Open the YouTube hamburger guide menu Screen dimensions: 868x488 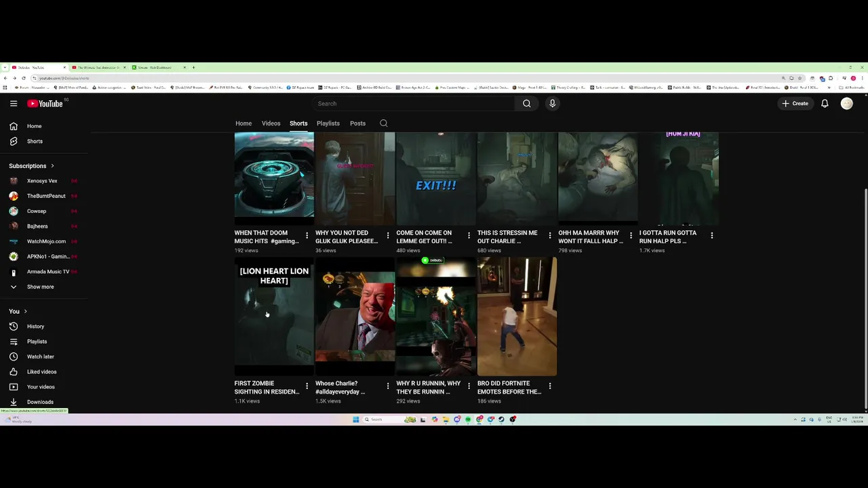click(x=14, y=104)
